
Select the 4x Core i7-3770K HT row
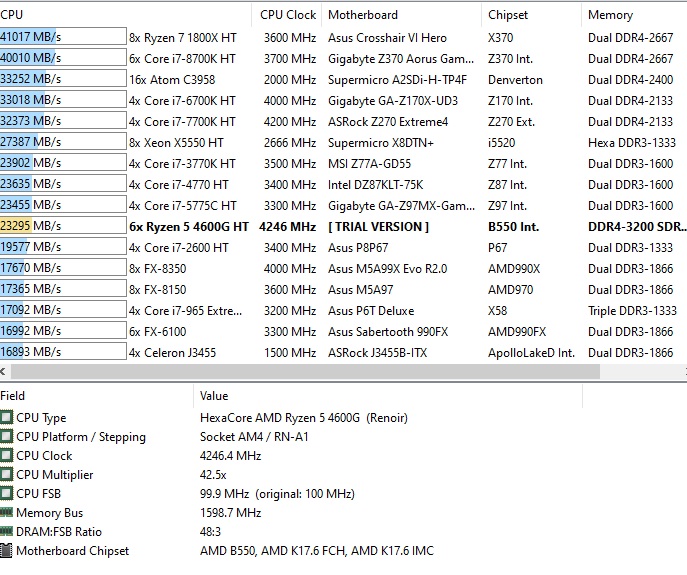[344, 163]
